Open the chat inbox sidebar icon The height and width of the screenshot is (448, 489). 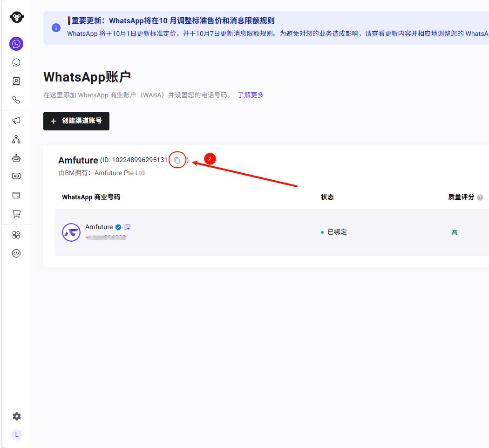16,62
